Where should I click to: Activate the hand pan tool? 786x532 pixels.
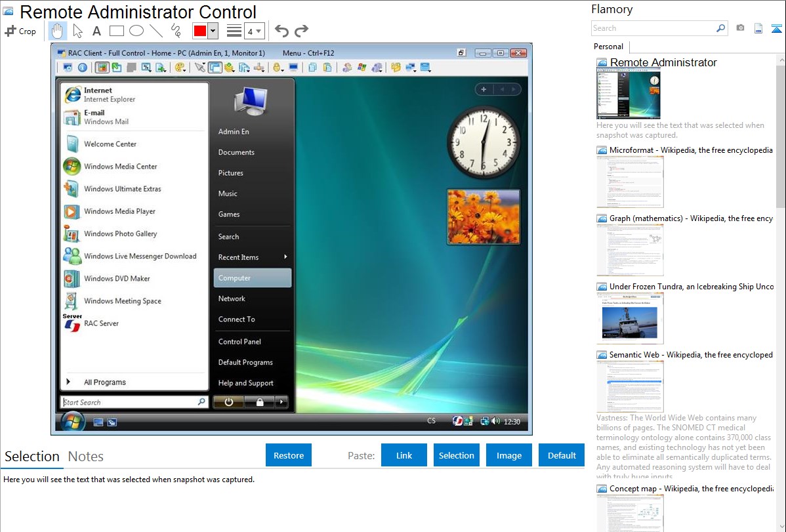pos(58,31)
